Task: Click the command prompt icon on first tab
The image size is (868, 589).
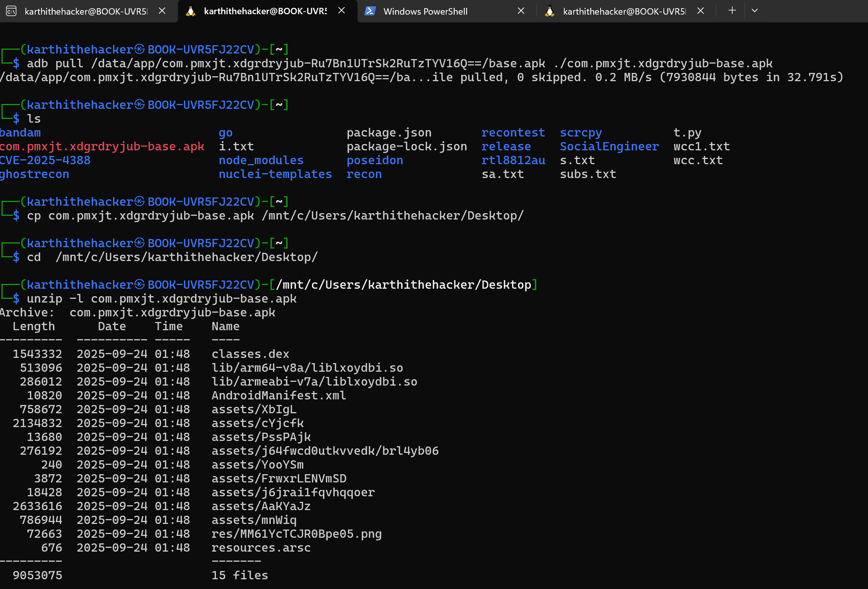Action: (x=11, y=11)
